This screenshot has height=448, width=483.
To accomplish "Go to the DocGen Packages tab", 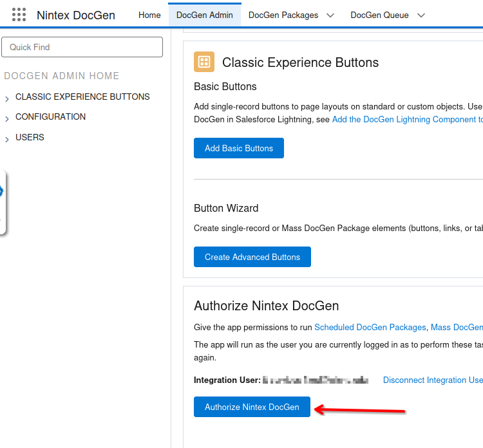I will (x=283, y=15).
